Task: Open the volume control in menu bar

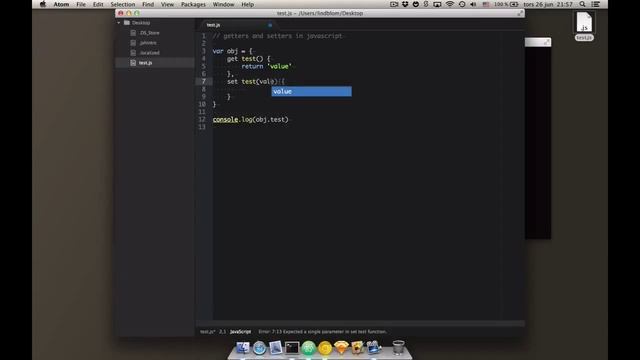Action: tap(473, 4)
